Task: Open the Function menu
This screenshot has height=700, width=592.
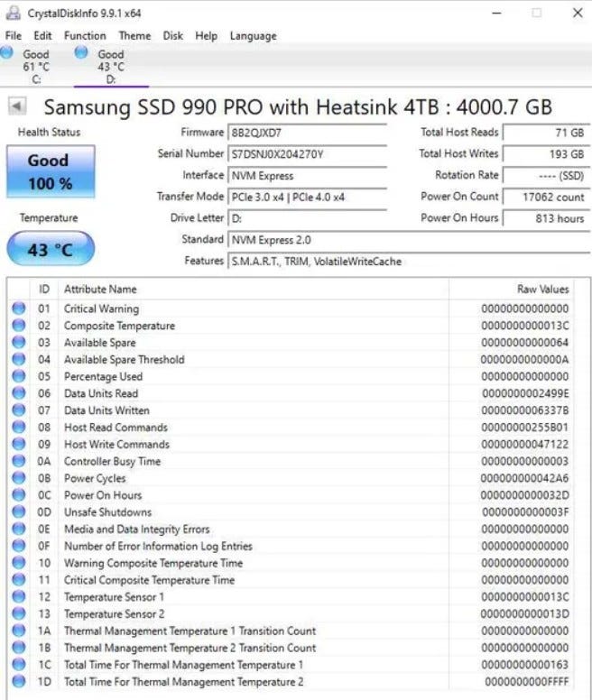Action: (x=85, y=36)
